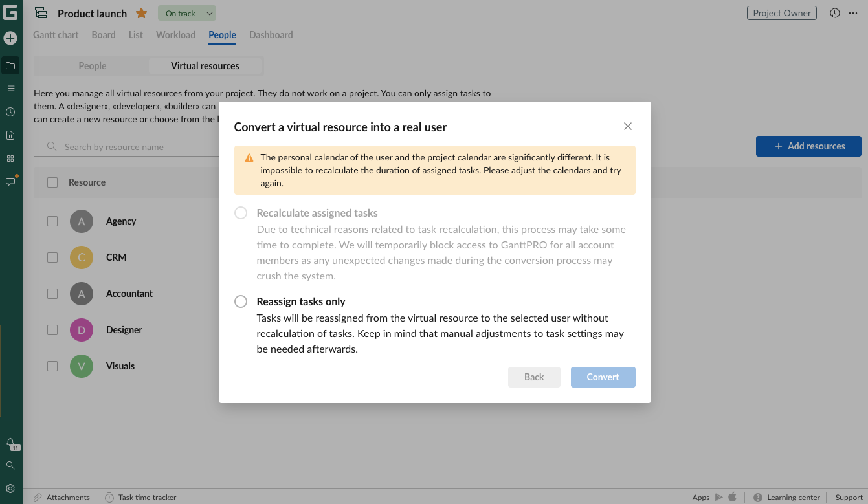
Task: Open the On track status dropdown
Action: (x=186, y=12)
